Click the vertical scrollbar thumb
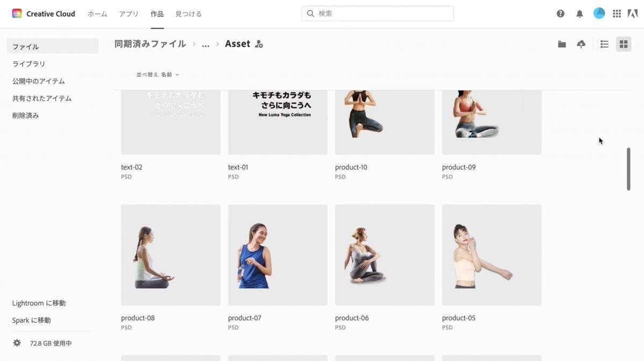The height and width of the screenshot is (361, 644). coord(628,169)
